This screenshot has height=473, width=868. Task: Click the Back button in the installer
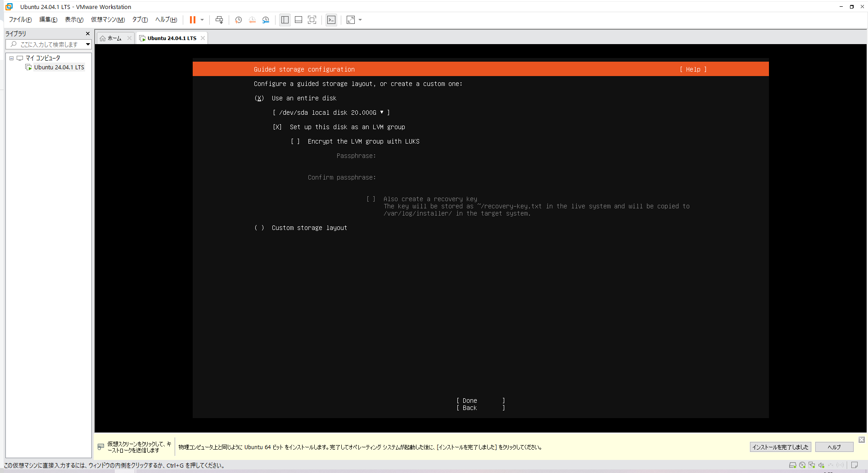[x=481, y=408]
